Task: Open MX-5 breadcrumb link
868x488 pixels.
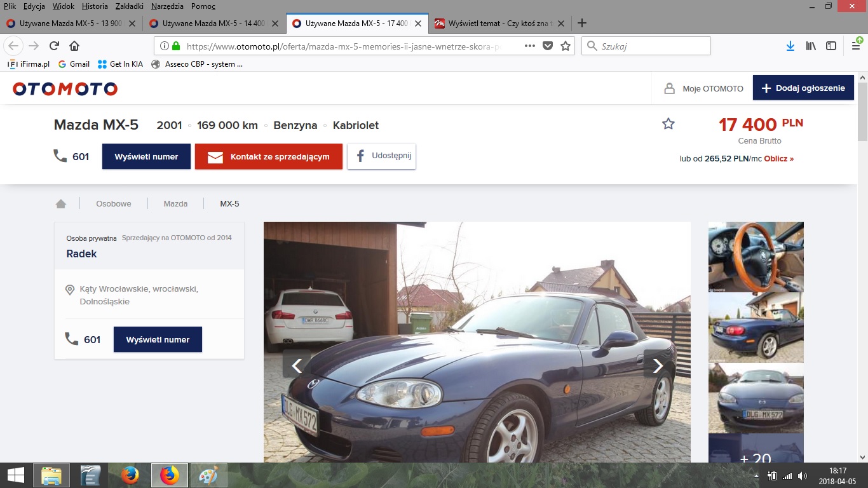Action: 229,204
